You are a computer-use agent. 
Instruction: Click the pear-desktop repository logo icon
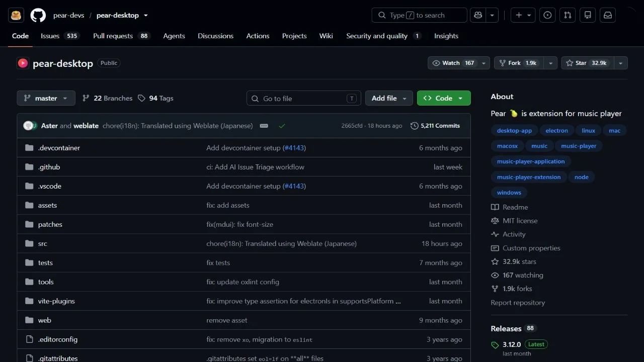[x=23, y=63]
